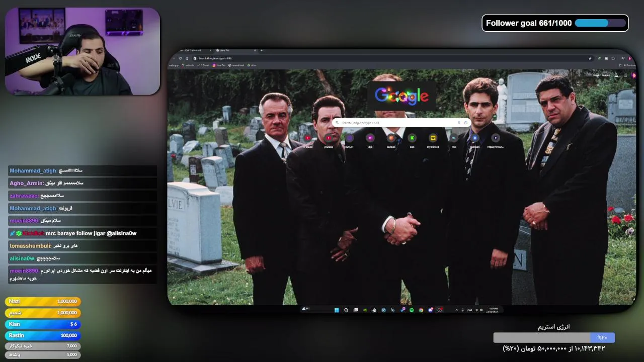Click chat username Mohammad_atigh in first message
The height and width of the screenshot is (362, 644).
33,170
